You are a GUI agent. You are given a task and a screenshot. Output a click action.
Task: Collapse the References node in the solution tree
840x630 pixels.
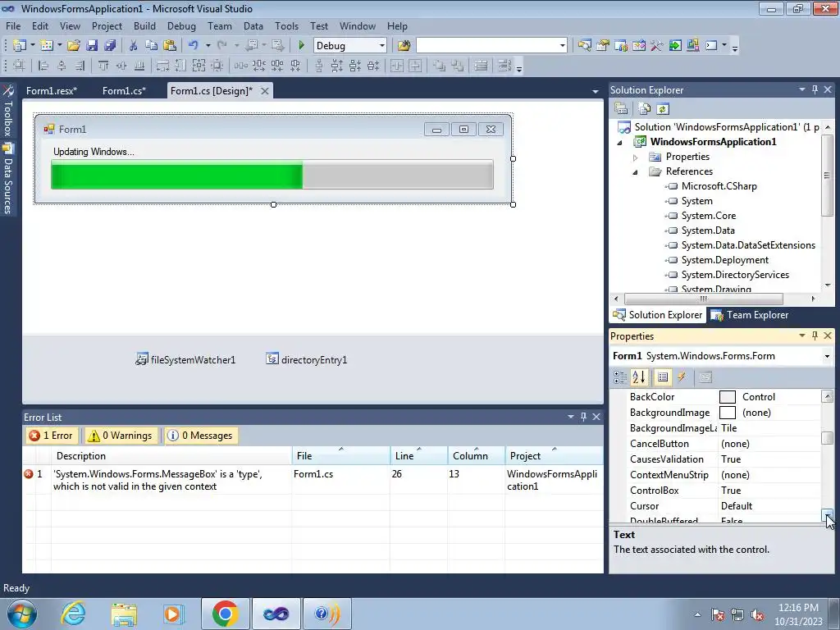tap(636, 172)
